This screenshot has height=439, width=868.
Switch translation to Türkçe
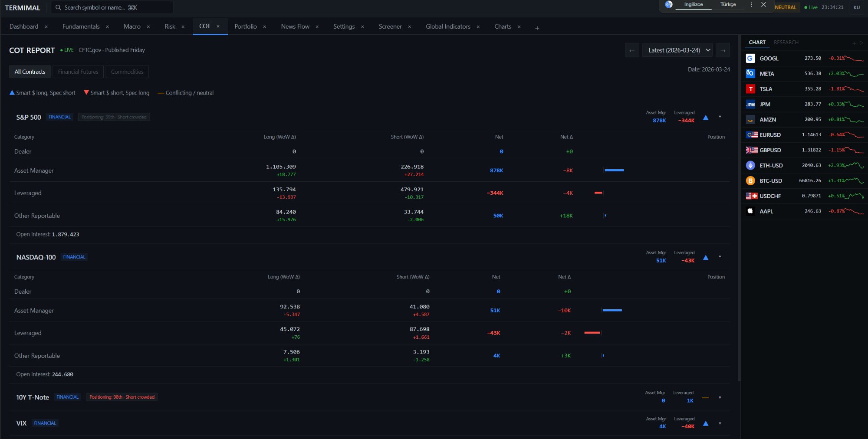point(728,5)
